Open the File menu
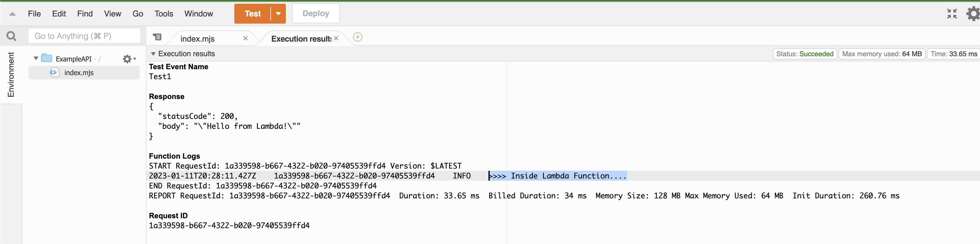This screenshot has height=244, width=980. click(x=34, y=14)
